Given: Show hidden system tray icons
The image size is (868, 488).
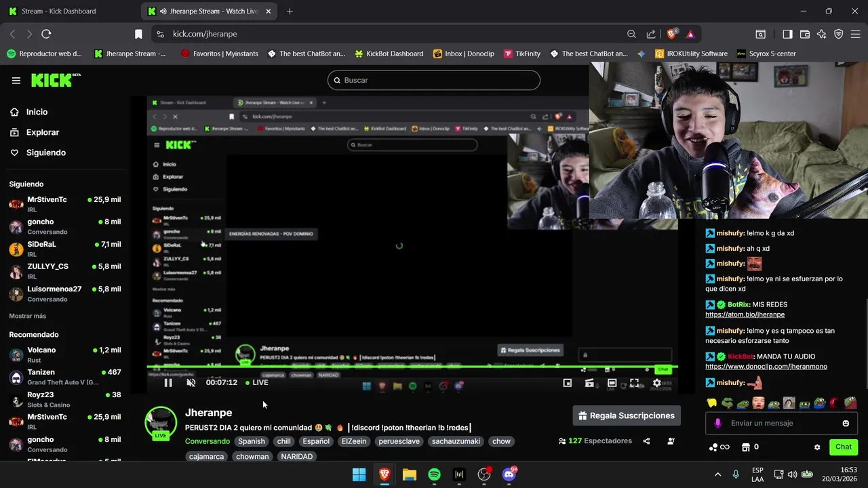Looking at the screenshot, I should coord(717,474).
